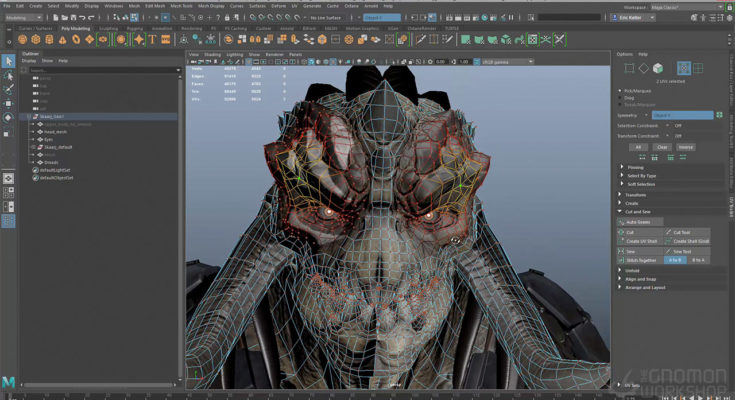The width and height of the screenshot is (735, 400).
Task: Select face selection cube icon in UV Toolkit
Action: click(658, 68)
